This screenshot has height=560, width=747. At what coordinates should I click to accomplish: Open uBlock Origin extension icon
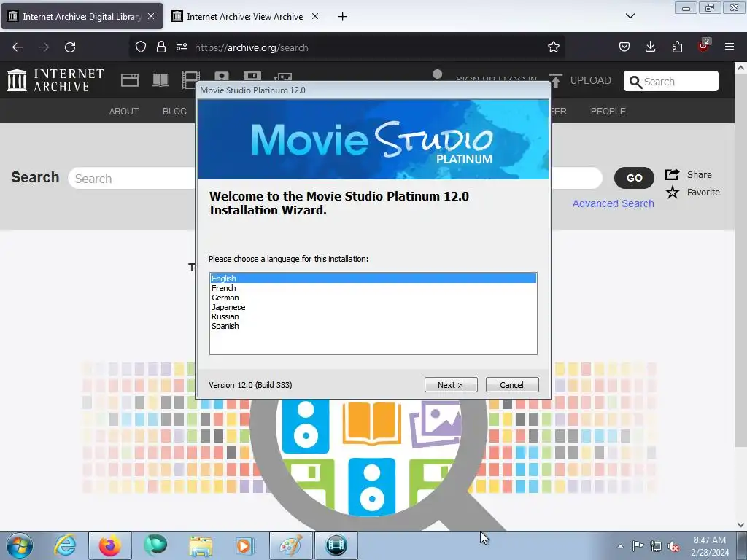coord(704,46)
